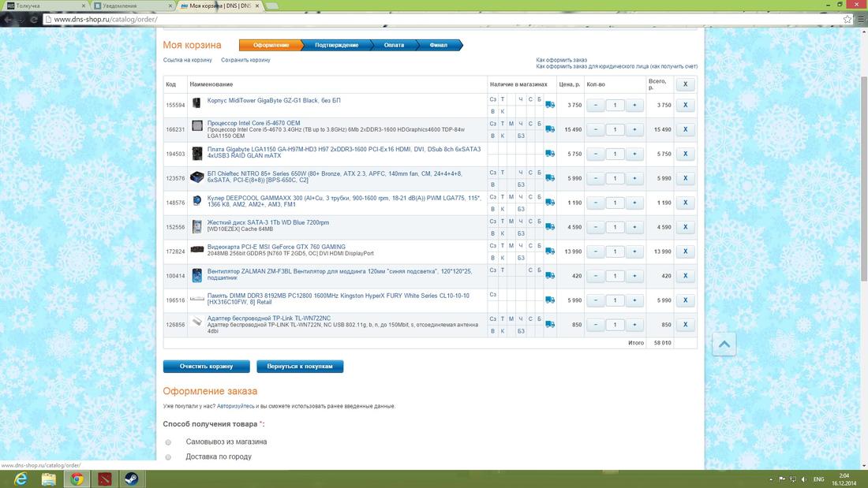Open Видеокарта MSI GeForce GTX 760 link
The height and width of the screenshot is (488, 868).
(x=276, y=247)
